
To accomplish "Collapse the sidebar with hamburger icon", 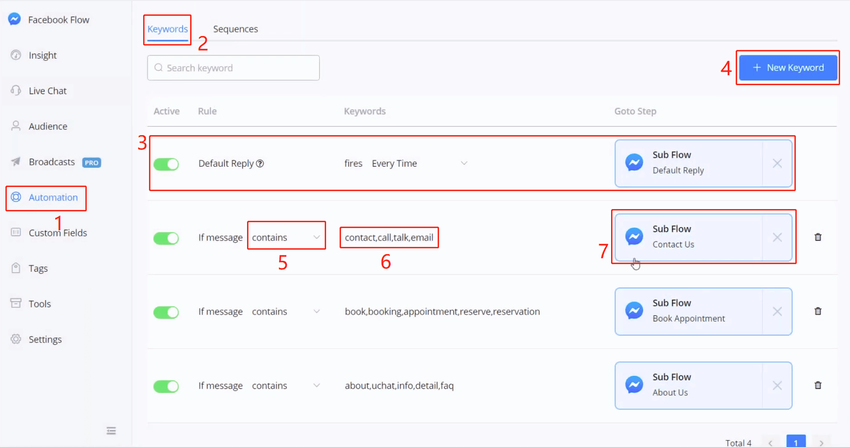I will tap(111, 431).
